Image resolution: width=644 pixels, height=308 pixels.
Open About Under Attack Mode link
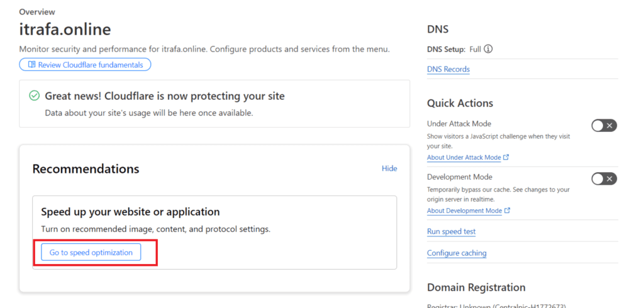(x=464, y=157)
